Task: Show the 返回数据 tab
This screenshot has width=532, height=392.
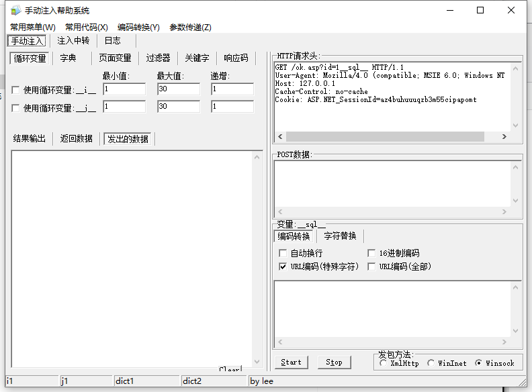Action: click(77, 138)
